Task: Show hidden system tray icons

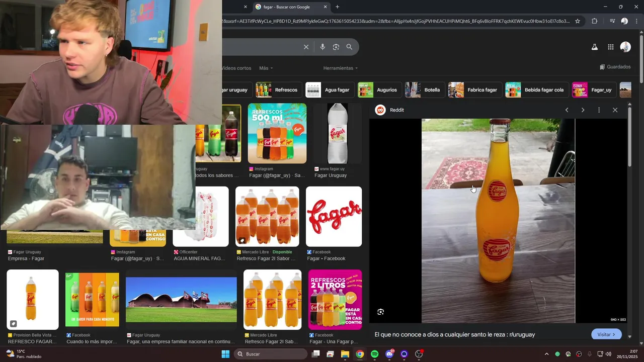Action: pyautogui.click(x=546, y=354)
